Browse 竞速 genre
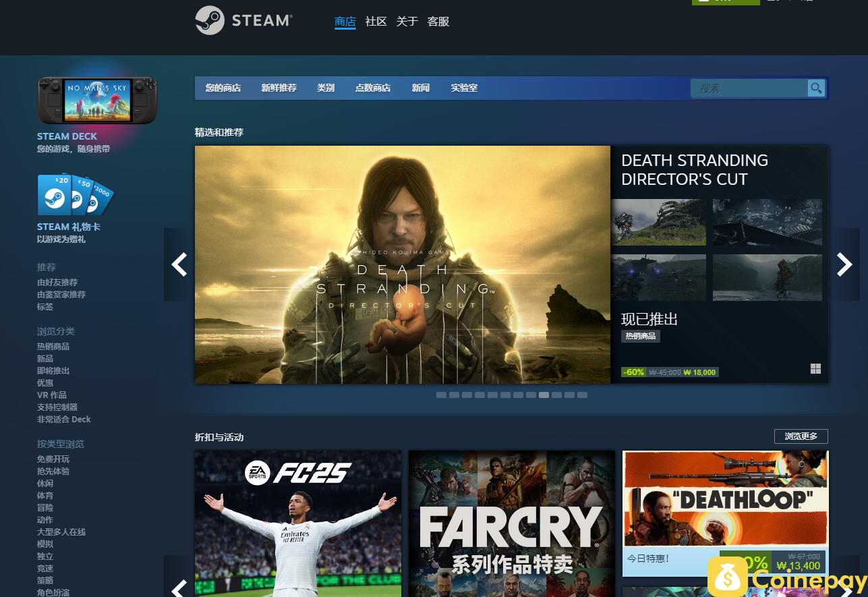The width and height of the screenshot is (868, 597). tap(45, 568)
